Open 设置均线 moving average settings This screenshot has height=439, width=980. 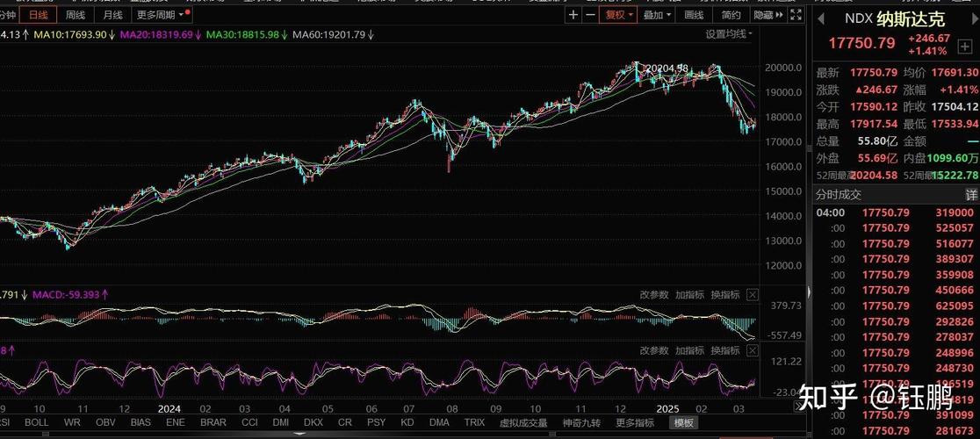pyautogui.click(x=729, y=34)
